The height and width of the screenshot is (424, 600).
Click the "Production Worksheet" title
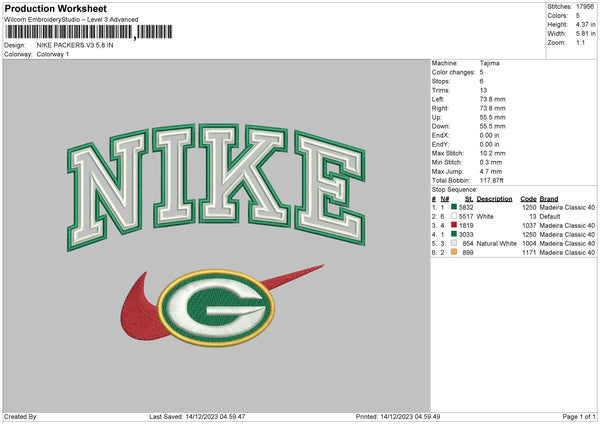click(x=55, y=8)
